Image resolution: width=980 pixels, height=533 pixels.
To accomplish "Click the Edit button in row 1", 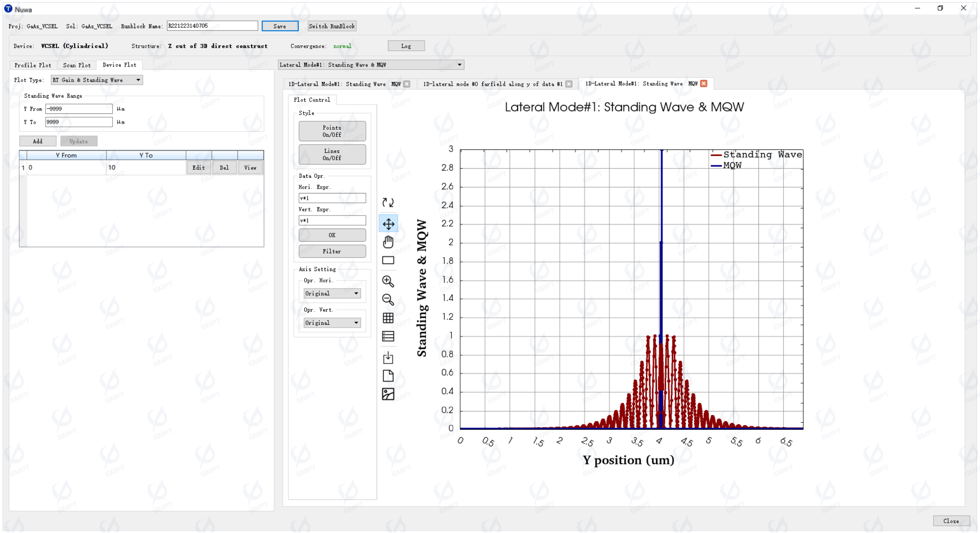I will coord(198,168).
